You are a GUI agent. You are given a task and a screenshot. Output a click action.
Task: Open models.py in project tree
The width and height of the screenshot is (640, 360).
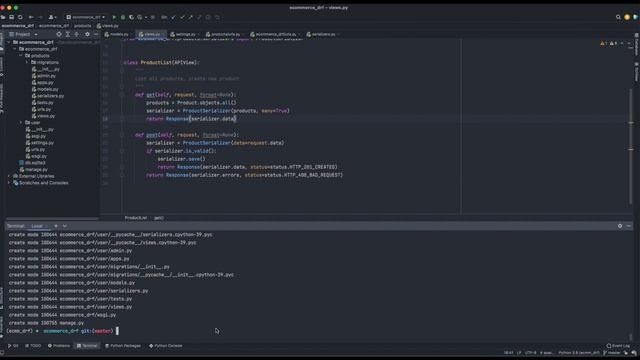click(45, 89)
